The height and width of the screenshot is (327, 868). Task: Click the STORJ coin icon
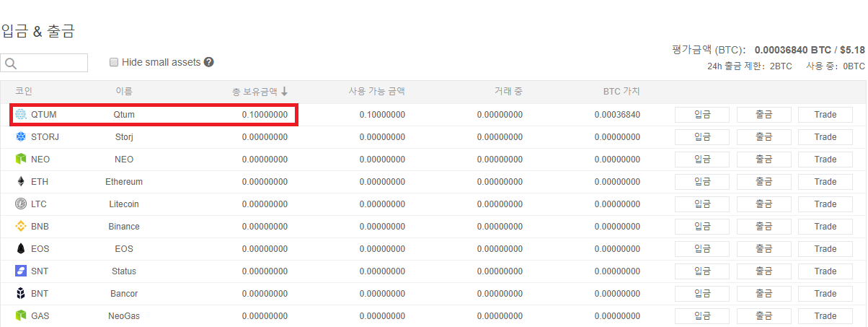coord(21,137)
